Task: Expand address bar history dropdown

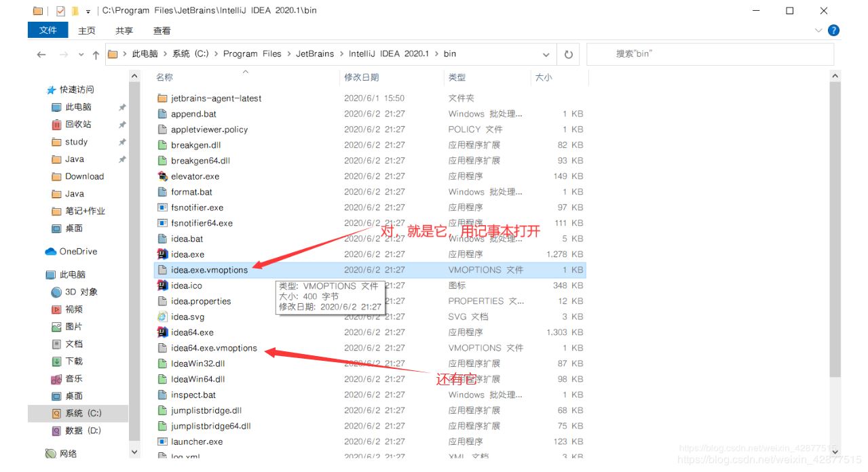Action: point(546,54)
